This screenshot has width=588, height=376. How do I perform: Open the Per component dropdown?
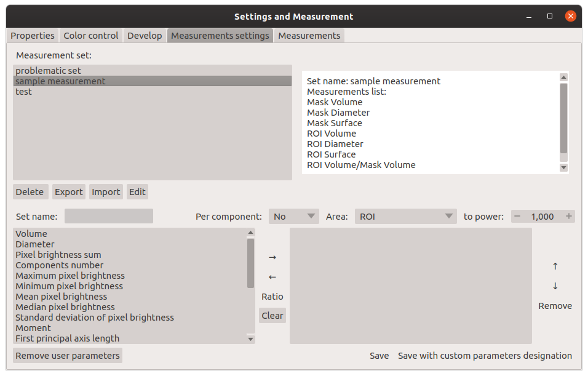293,217
